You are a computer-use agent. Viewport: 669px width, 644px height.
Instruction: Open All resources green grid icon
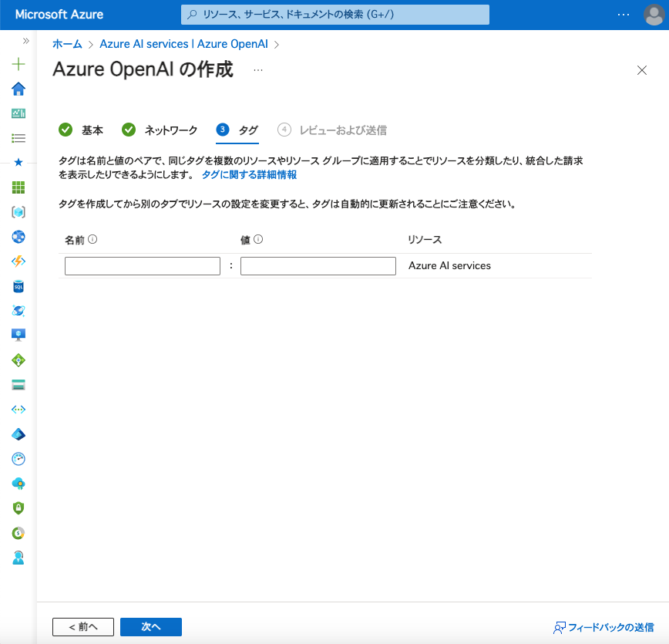click(18, 187)
